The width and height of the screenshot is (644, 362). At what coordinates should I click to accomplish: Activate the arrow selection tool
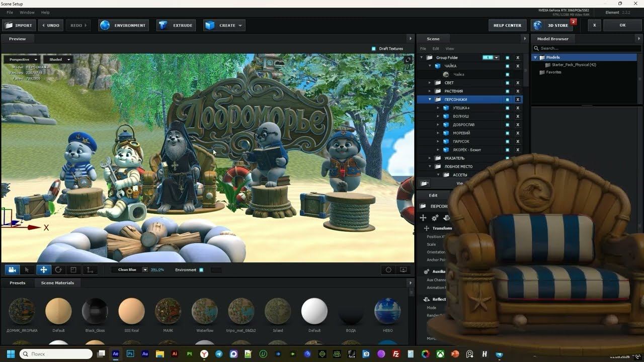(28, 270)
